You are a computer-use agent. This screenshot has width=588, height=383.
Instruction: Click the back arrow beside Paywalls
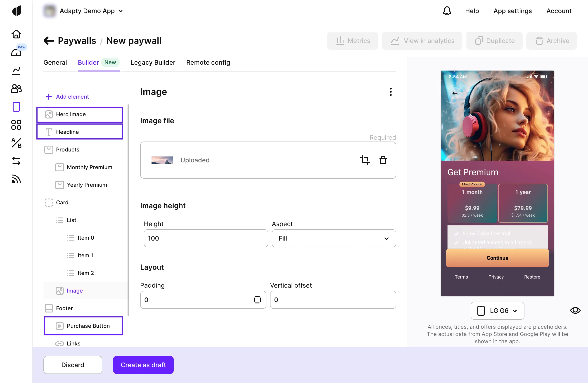(49, 41)
